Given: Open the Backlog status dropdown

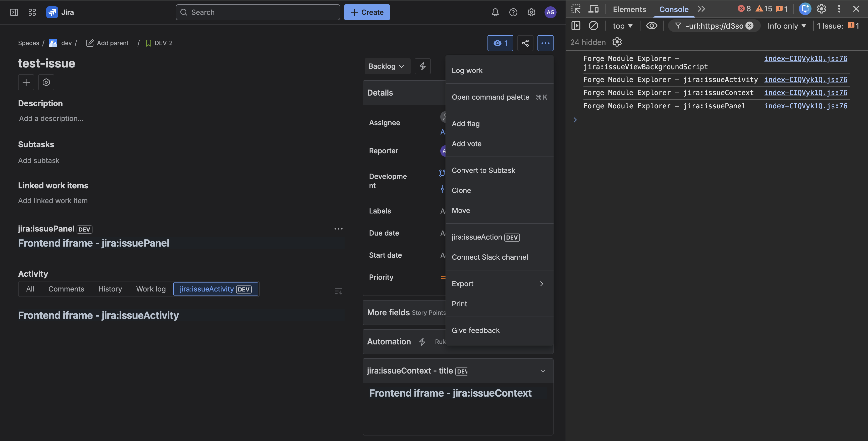Looking at the screenshot, I should (387, 66).
